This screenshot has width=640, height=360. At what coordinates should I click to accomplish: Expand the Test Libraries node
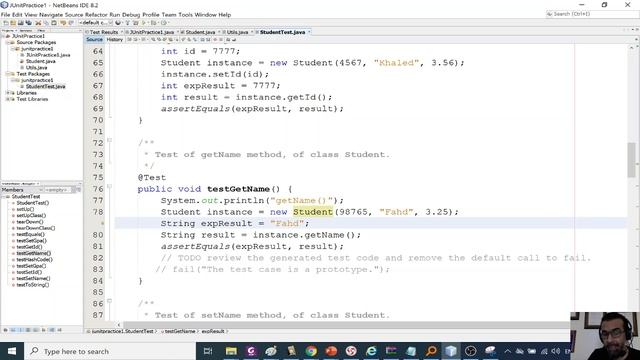[x=7, y=99]
